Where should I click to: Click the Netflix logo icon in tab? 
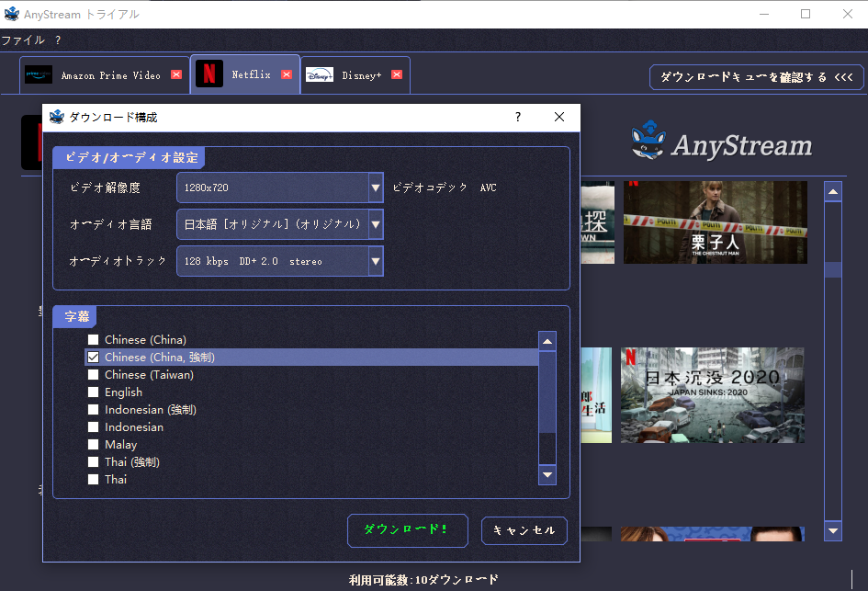(209, 74)
